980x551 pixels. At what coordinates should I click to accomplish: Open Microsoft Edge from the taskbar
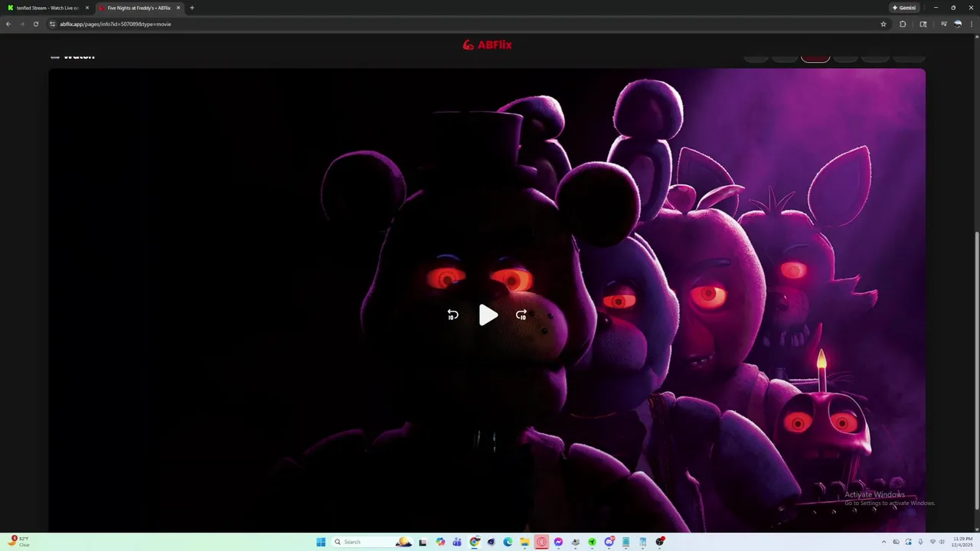click(508, 542)
